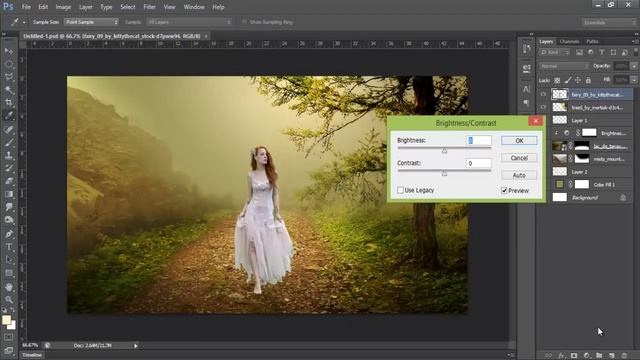Select the Blur tool
The image size is (640, 360).
pos(9,207)
